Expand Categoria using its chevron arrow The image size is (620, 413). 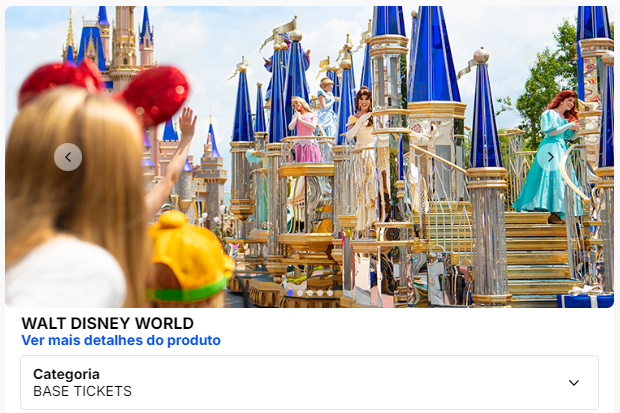point(574,383)
